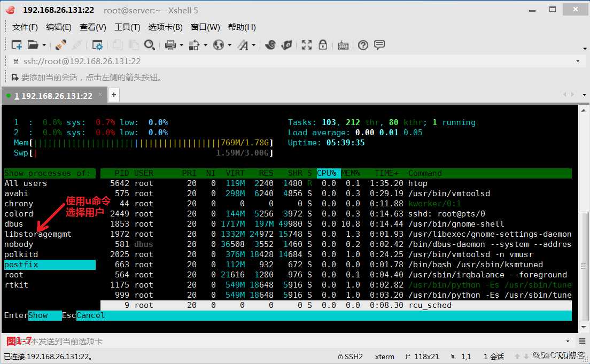Click the lock screen padlock icon

click(323, 45)
